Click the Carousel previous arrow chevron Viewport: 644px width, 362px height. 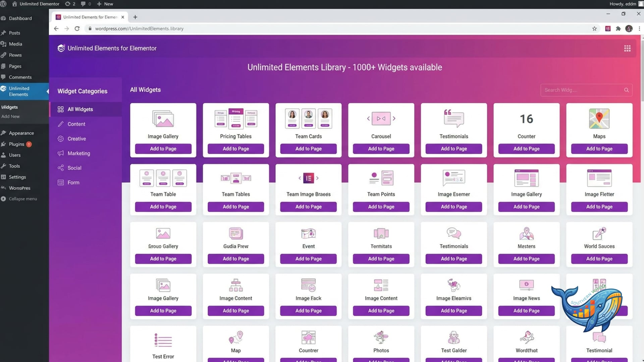pyautogui.click(x=368, y=118)
